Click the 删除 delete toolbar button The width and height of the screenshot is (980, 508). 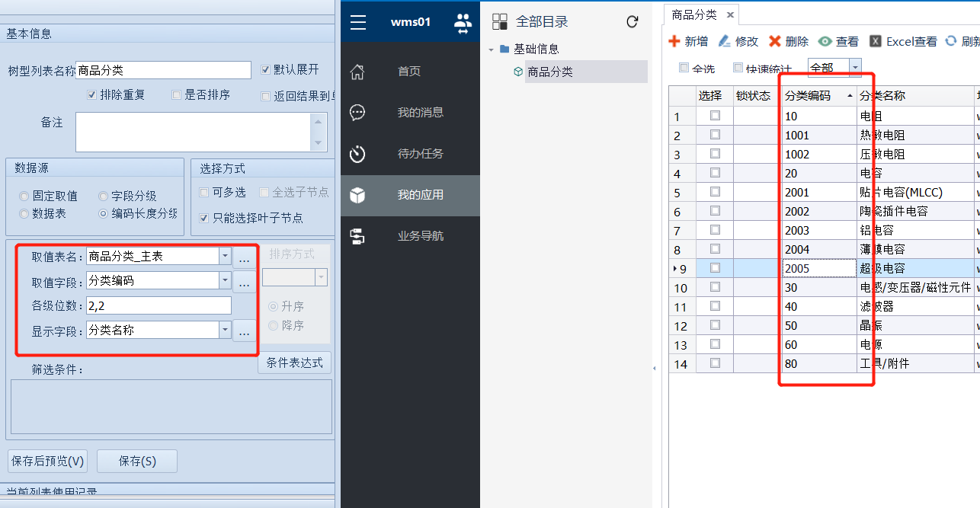click(x=789, y=41)
